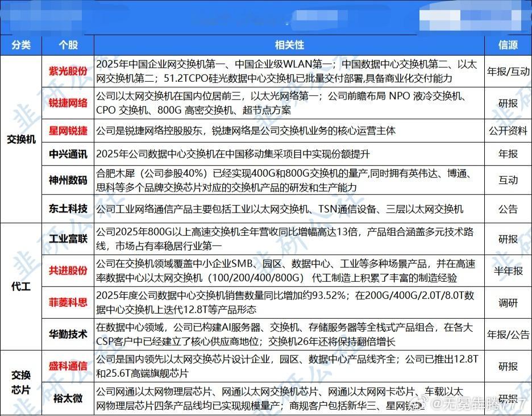Click the stock name 东土科技
This screenshot has width=532, height=416.
68,209
